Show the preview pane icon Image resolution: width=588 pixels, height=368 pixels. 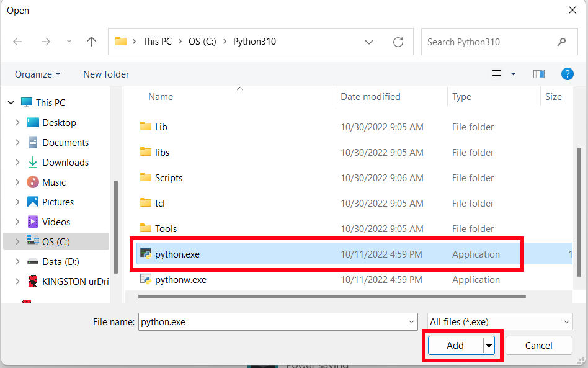coord(538,73)
